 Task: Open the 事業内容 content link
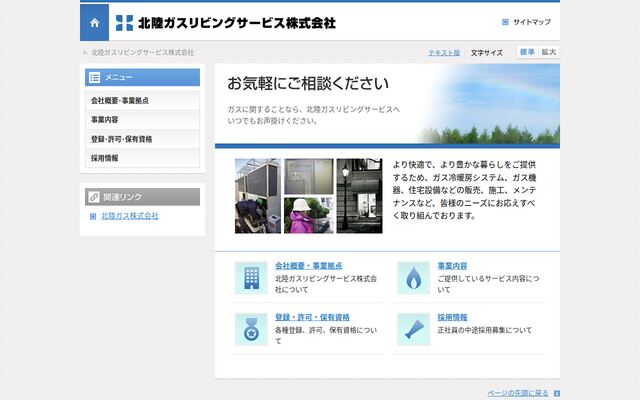(x=452, y=266)
